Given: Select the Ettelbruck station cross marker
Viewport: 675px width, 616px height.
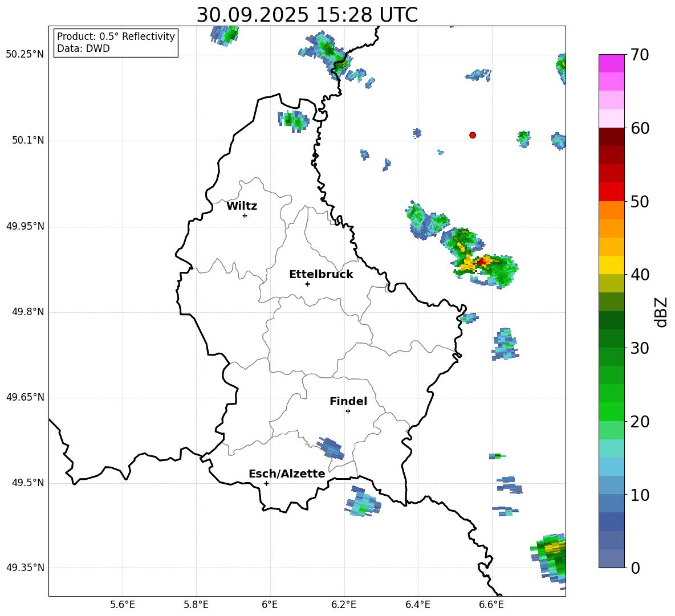Looking at the screenshot, I should coord(307,284).
